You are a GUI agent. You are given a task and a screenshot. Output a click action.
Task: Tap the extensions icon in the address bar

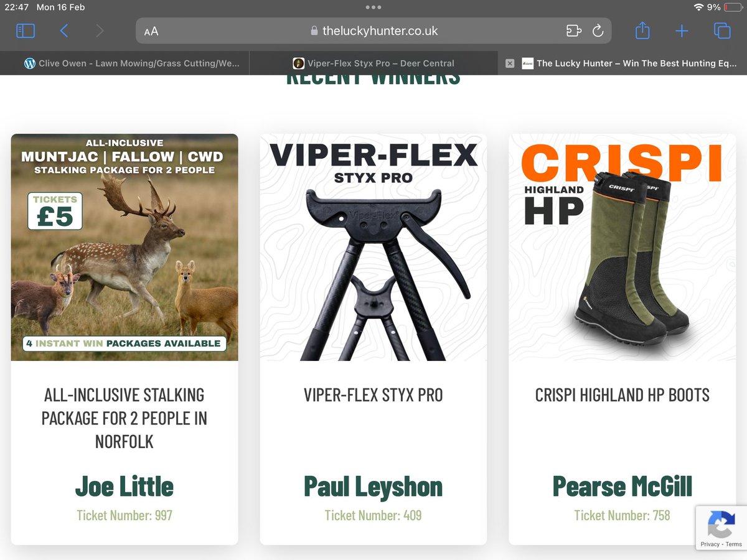point(573,31)
